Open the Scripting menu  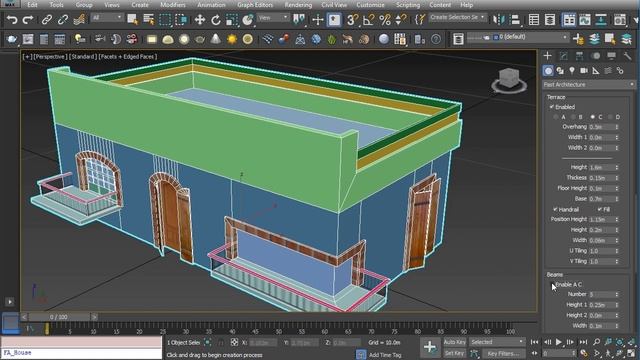click(x=408, y=5)
